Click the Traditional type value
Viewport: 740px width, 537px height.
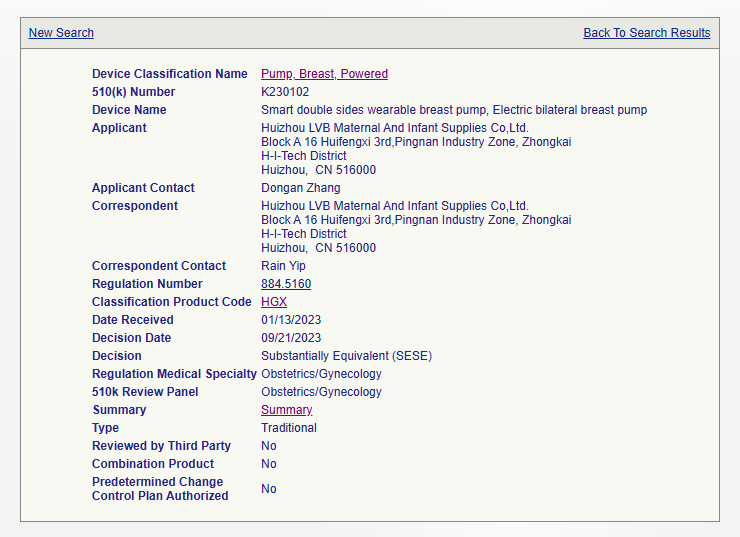click(x=289, y=428)
